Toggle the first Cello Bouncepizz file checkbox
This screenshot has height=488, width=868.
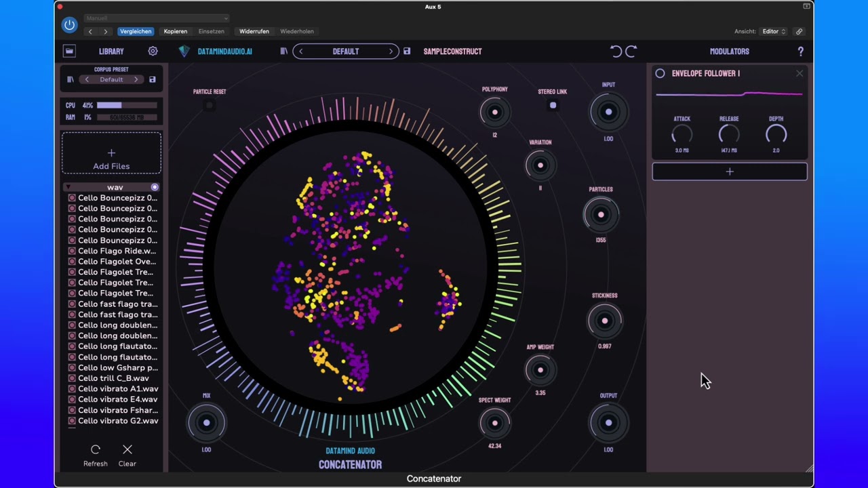click(x=72, y=198)
